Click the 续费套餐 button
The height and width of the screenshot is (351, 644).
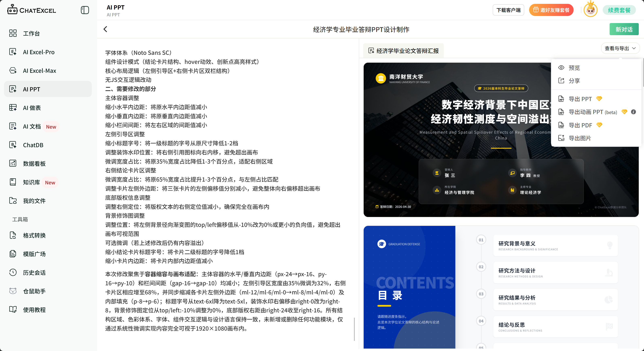(x=619, y=10)
